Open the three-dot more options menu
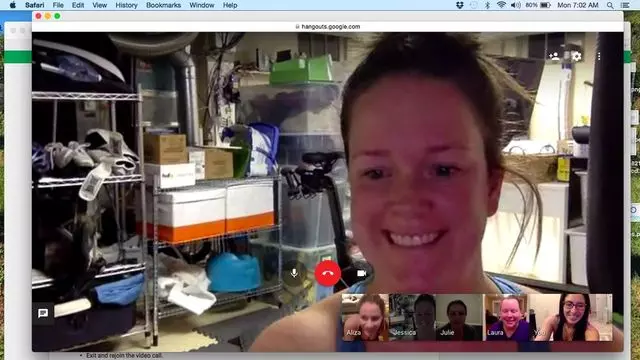This screenshot has width=640, height=360. point(599,56)
